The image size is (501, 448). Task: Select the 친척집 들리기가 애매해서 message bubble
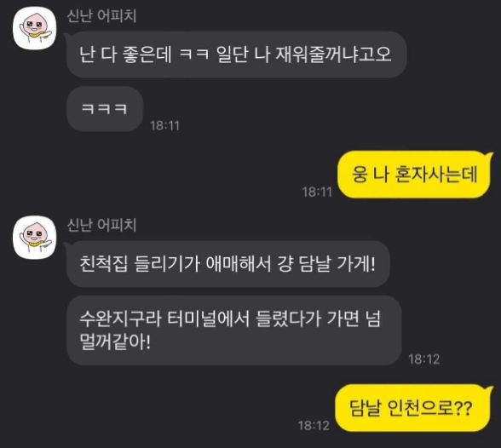coord(228,264)
